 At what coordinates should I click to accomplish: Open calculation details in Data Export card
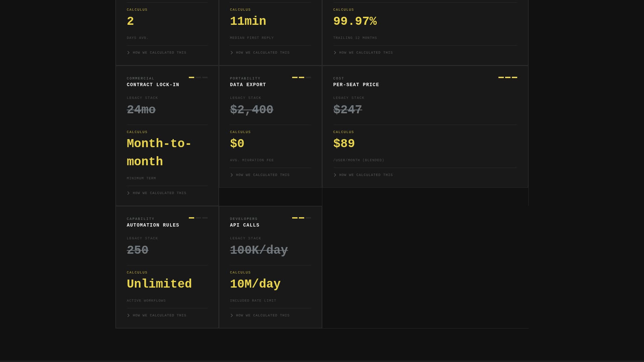(x=260, y=175)
